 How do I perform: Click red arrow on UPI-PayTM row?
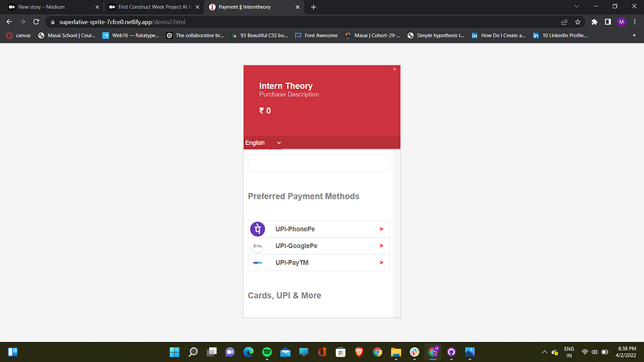click(x=381, y=263)
